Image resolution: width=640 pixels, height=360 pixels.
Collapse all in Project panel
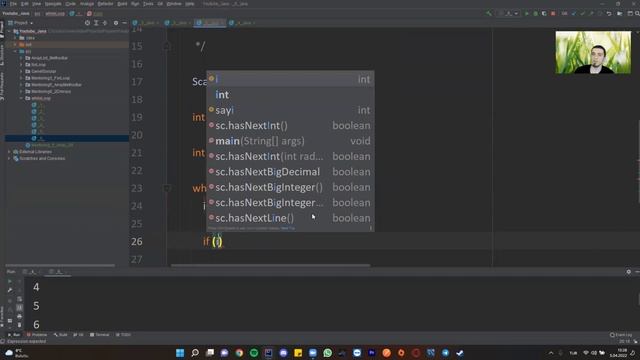coord(105,23)
